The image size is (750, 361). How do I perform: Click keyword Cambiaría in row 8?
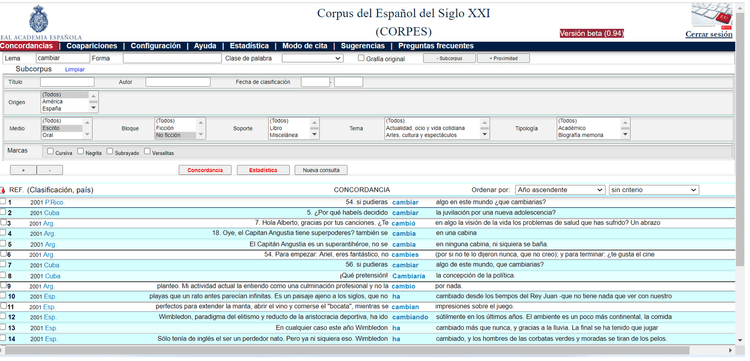[x=408, y=276]
